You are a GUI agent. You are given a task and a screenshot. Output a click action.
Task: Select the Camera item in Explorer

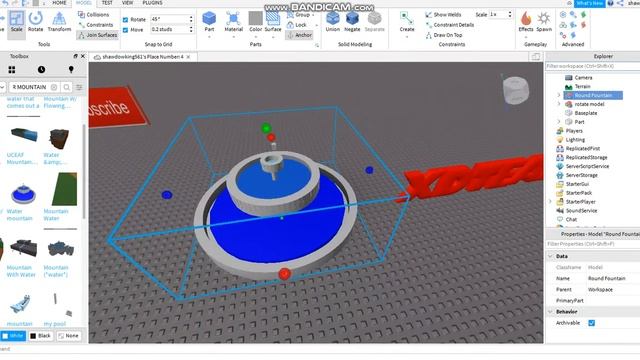click(583, 78)
